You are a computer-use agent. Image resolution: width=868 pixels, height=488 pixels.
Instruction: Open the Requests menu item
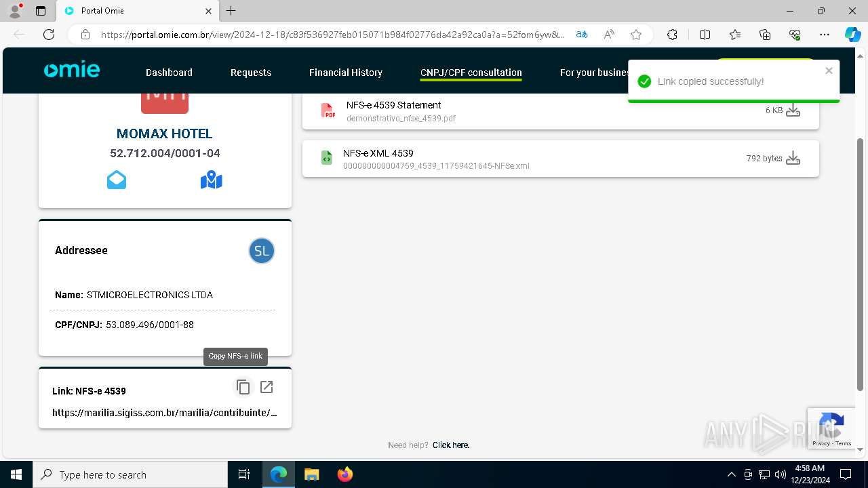250,73
